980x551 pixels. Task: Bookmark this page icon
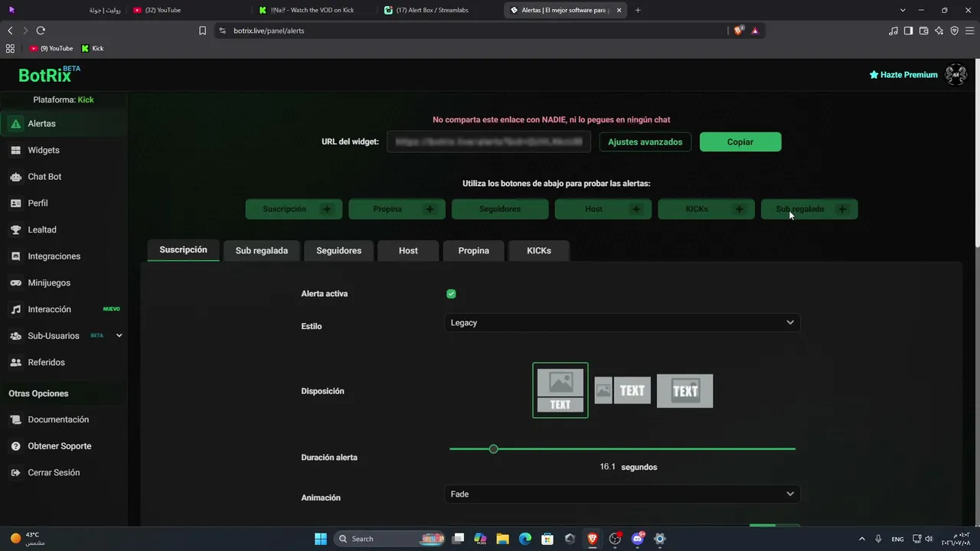[x=202, y=31]
